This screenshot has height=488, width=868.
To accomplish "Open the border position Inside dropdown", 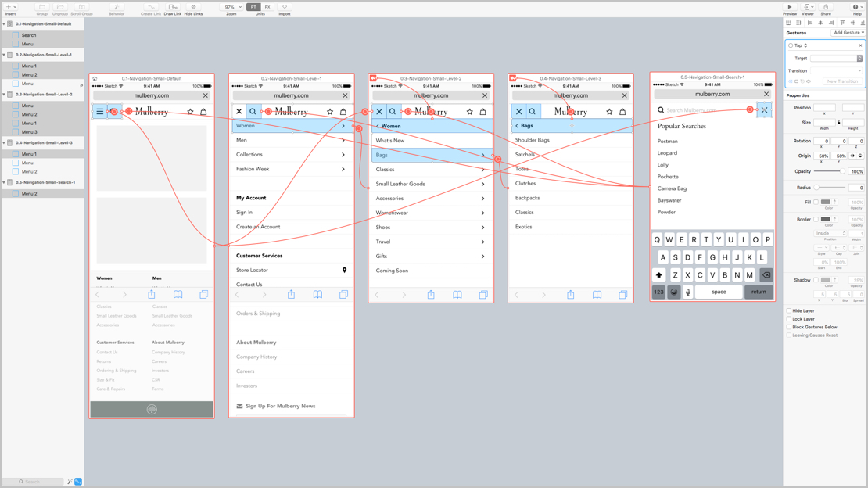I will click(x=830, y=233).
